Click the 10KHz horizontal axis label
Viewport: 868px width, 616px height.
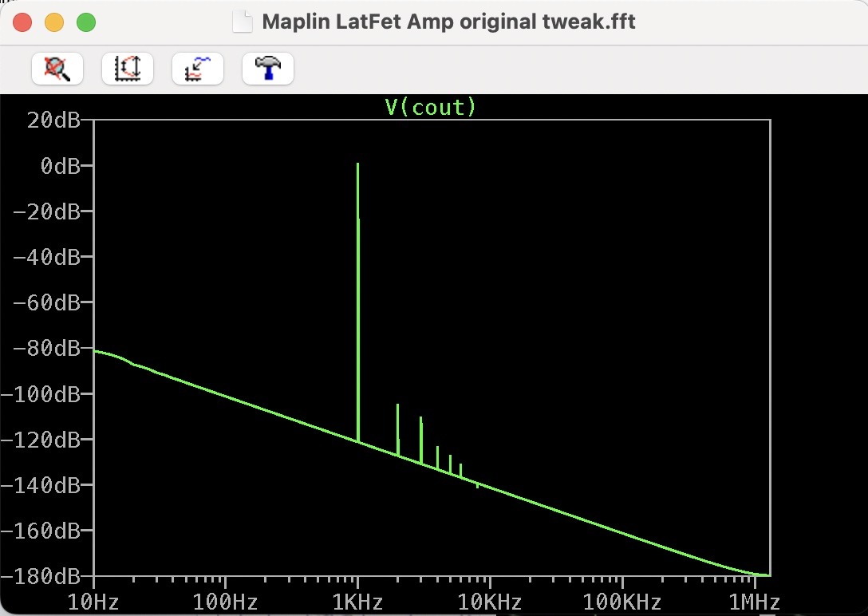(490, 602)
